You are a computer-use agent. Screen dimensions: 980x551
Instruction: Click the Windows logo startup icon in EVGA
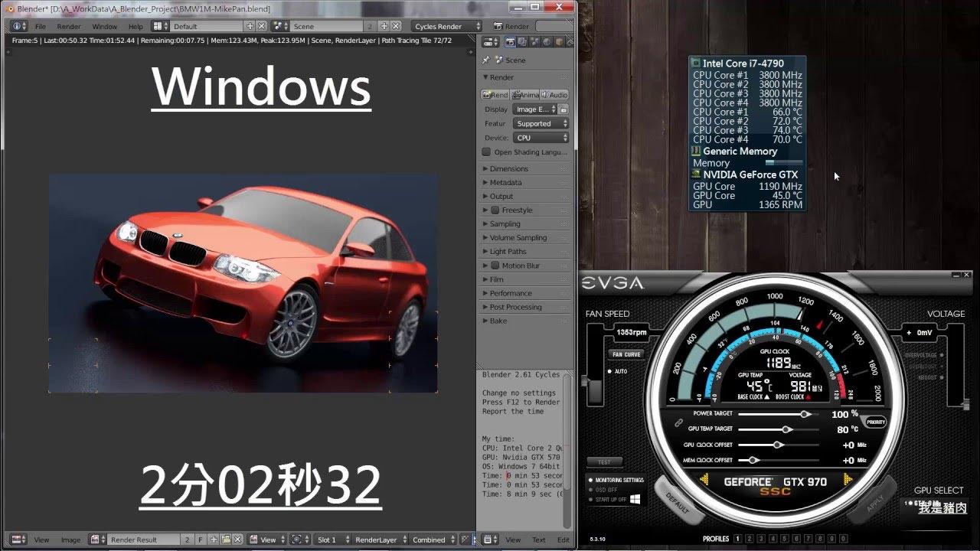tap(635, 499)
